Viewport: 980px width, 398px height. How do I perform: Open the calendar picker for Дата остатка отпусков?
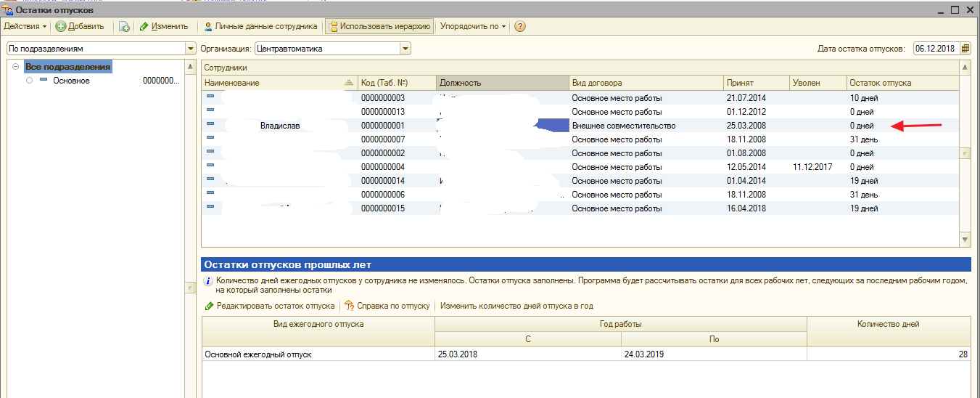click(965, 49)
